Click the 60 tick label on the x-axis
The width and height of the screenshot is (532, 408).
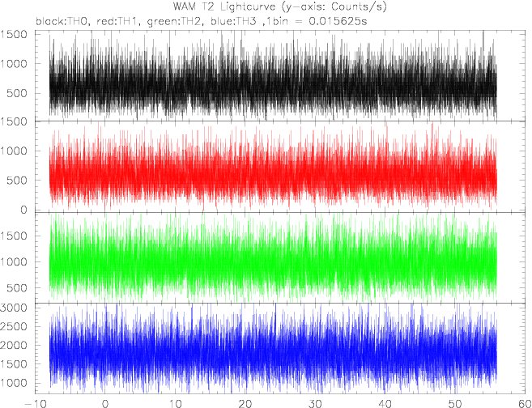[x=524, y=404]
